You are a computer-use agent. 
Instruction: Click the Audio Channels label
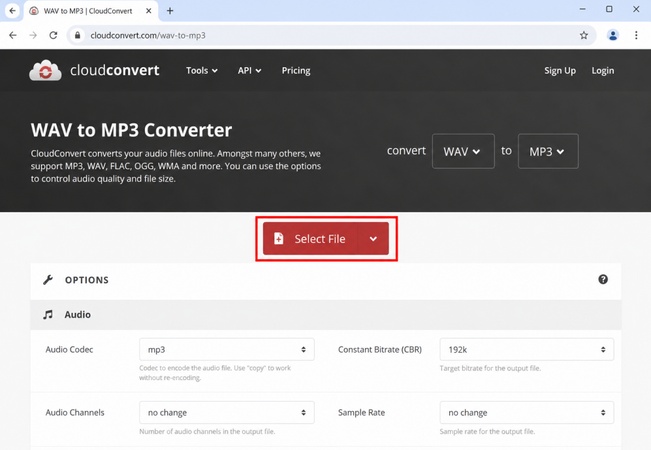tap(75, 412)
